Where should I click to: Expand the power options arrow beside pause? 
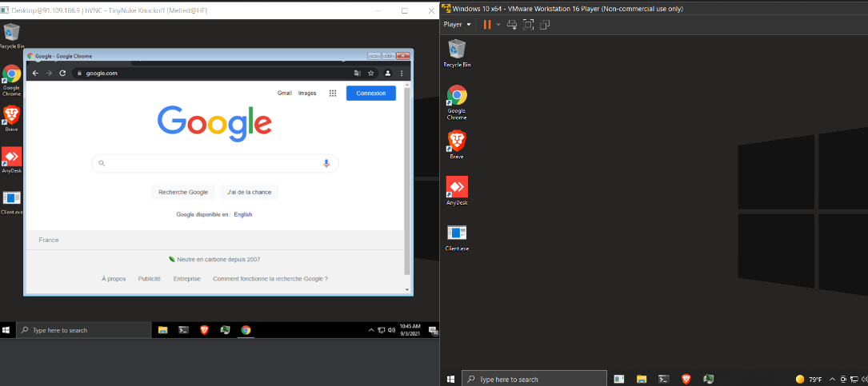point(498,24)
